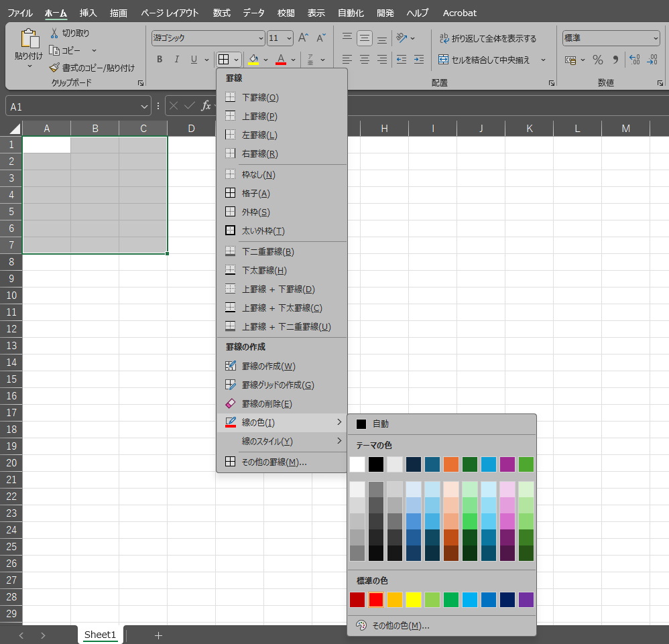Image resolution: width=669 pixels, height=644 pixels.
Task: Click the increase font size icon
Action: [x=303, y=38]
